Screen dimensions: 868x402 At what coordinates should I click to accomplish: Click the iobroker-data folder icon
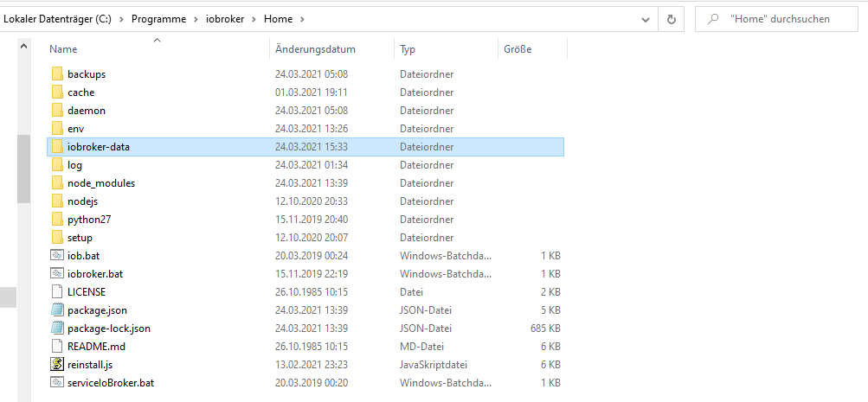point(57,147)
